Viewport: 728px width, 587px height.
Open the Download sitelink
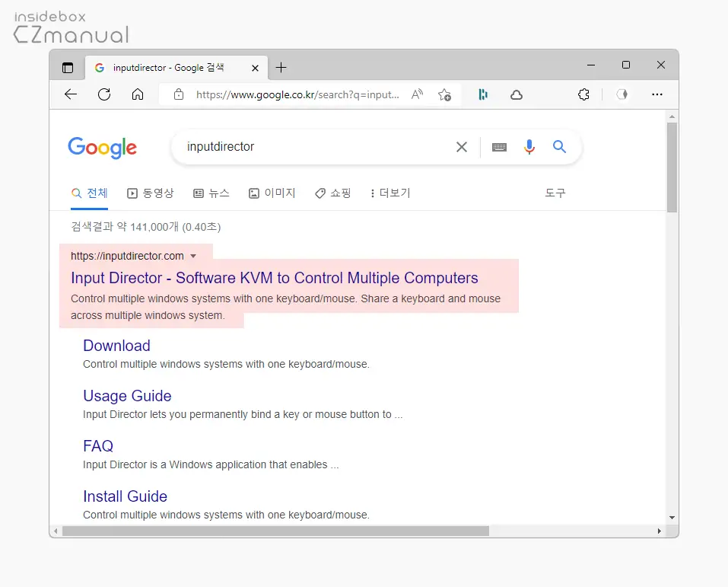click(x=116, y=346)
